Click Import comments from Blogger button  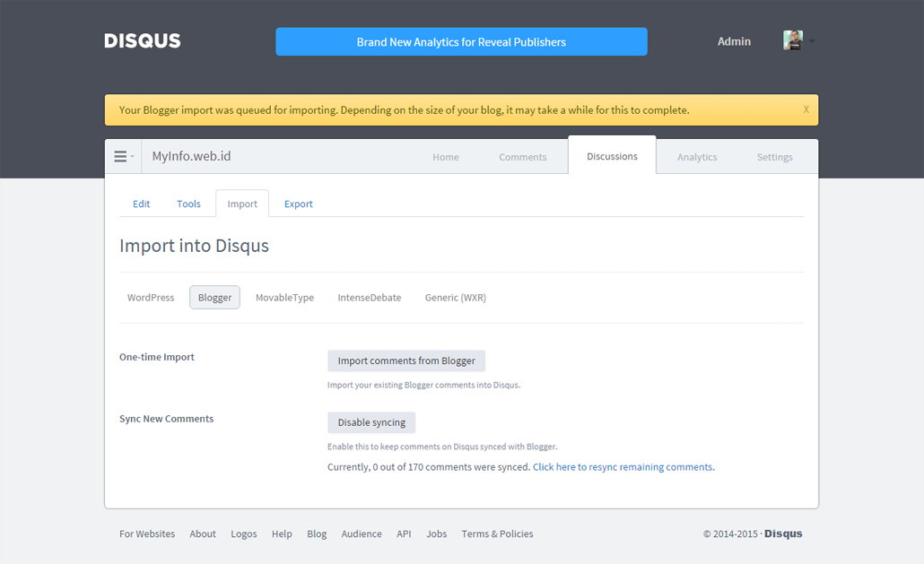point(406,360)
